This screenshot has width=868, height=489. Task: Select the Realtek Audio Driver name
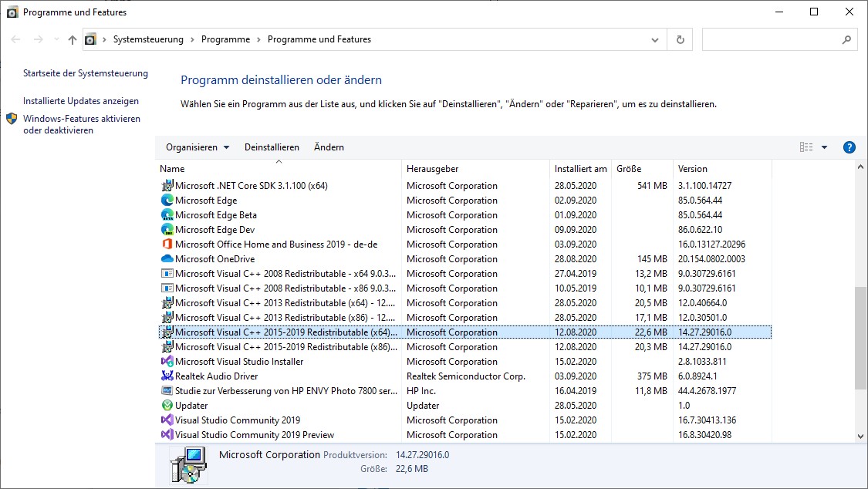click(217, 376)
